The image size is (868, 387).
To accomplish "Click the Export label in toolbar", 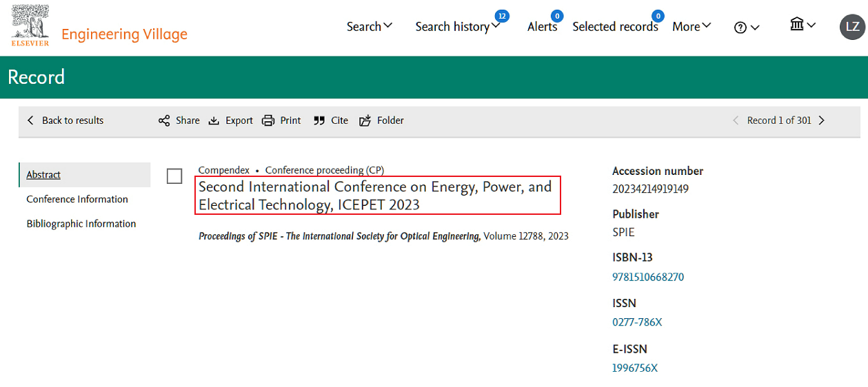I will click(239, 121).
